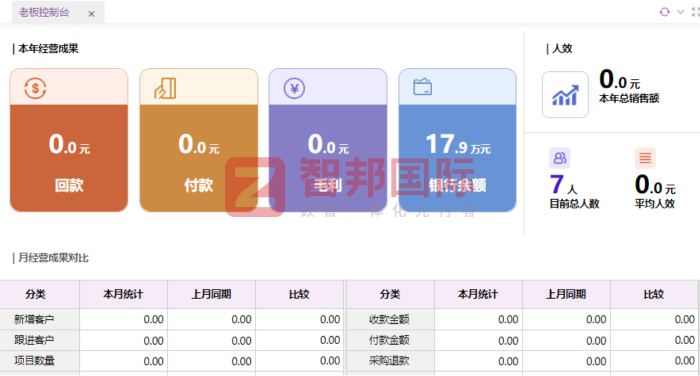Viewport: 700px width, 376px height.
Task: Click 比较 header in the right table
Action: pos(654,294)
